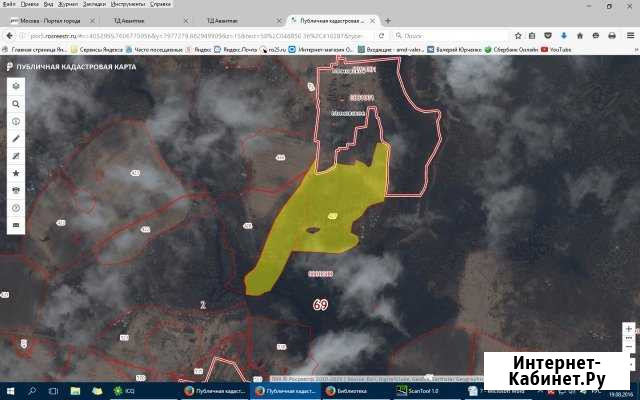This screenshot has height=400, width=640.
Task: Open the Firefox hamburger menu
Action: (629, 36)
